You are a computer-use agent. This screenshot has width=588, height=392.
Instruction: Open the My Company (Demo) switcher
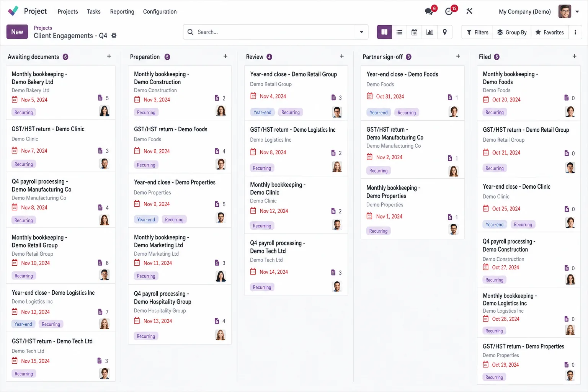coord(525,11)
